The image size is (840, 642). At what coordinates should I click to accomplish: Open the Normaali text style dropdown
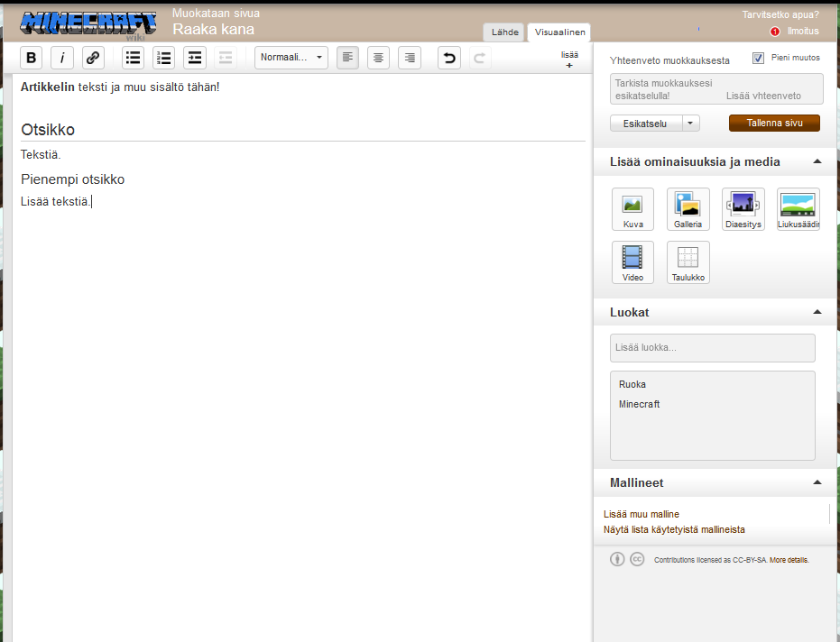pyautogui.click(x=291, y=58)
